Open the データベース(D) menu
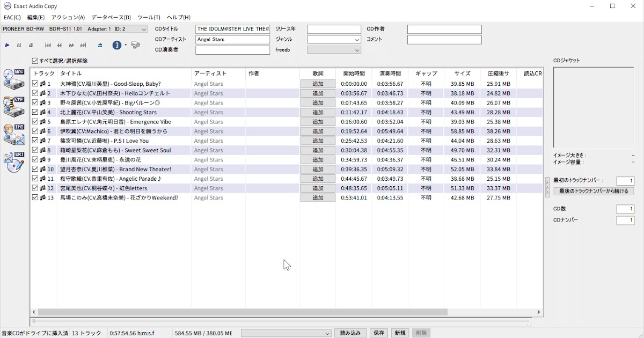This screenshot has height=338, width=644. tap(111, 18)
